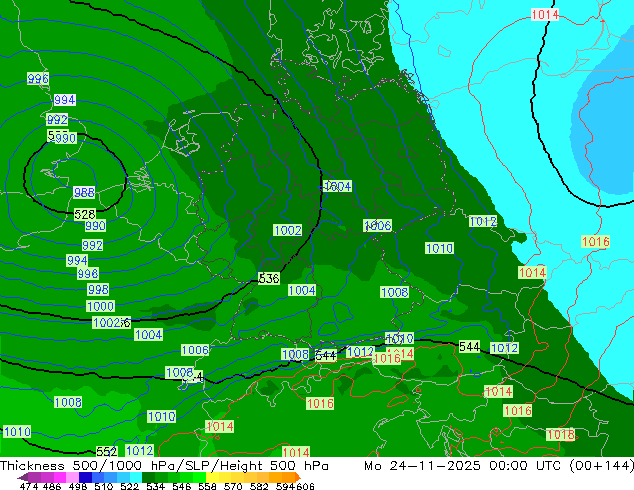Click the bright green legend swatch above 558

(199, 477)
